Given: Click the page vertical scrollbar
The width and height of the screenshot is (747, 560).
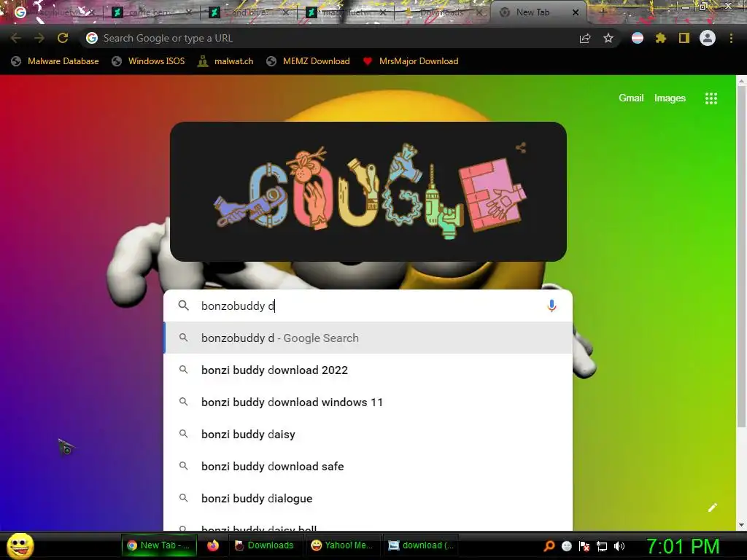Looking at the screenshot, I should (741, 257).
